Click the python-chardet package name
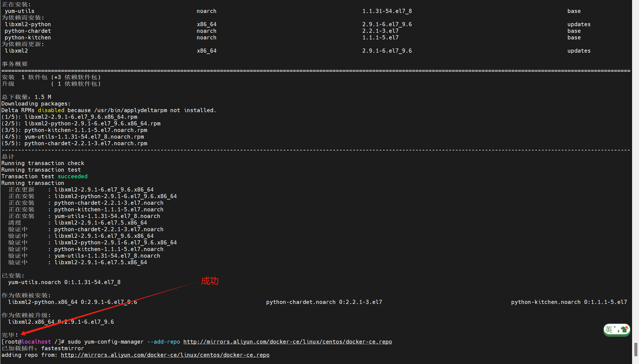 27,31
